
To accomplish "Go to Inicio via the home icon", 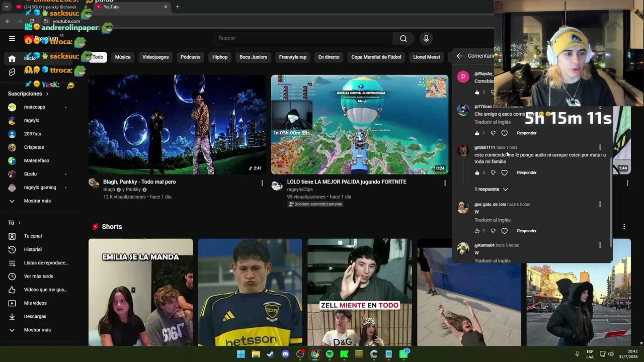I will click(12, 58).
